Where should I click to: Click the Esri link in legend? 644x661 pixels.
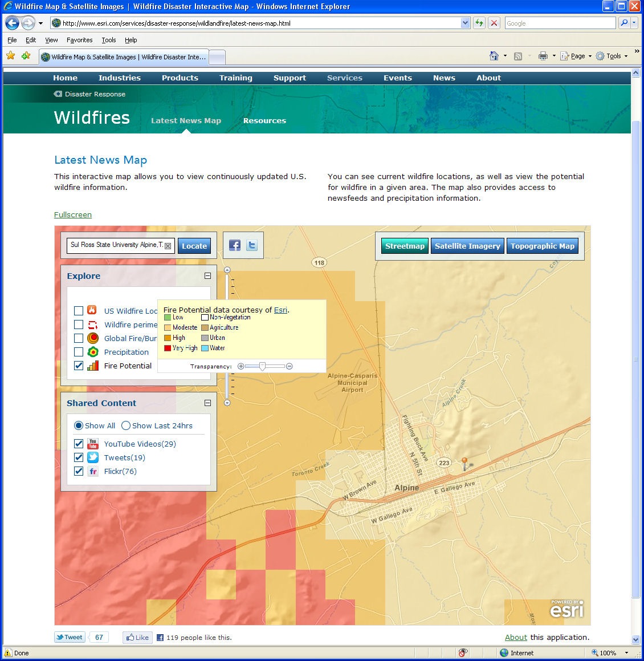coord(280,310)
